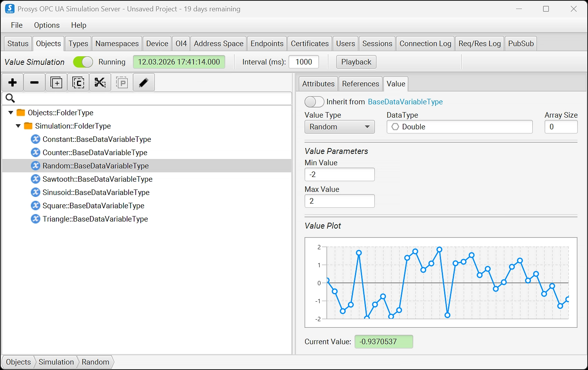588x370 pixels.
Task: Click the Max Value input field
Action: coord(339,201)
